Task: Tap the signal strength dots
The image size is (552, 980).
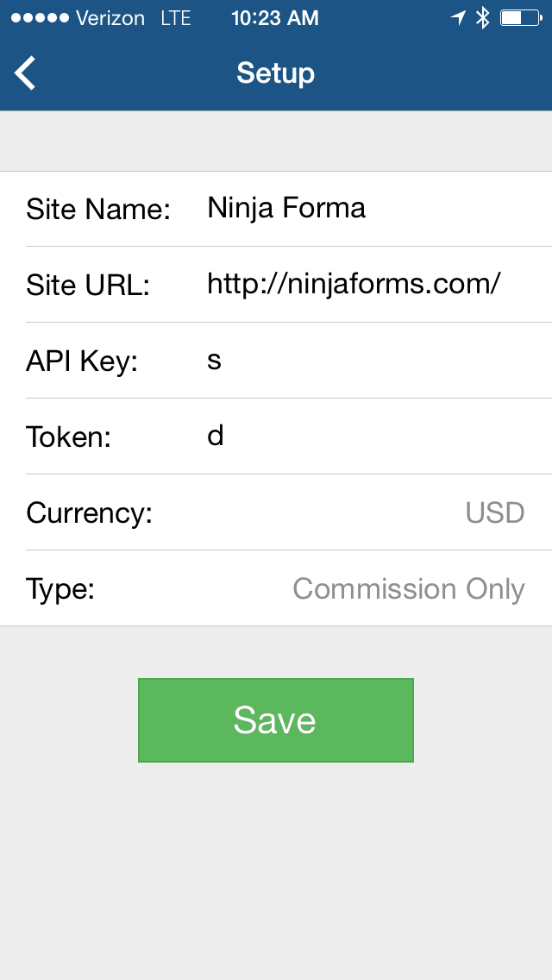Action: [39, 18]
